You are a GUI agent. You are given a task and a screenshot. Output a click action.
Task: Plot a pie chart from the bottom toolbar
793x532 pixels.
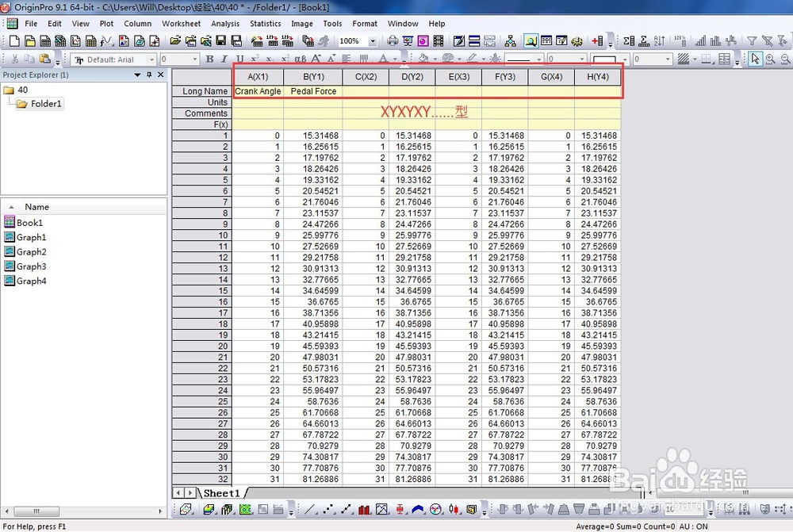click(435, 509)
